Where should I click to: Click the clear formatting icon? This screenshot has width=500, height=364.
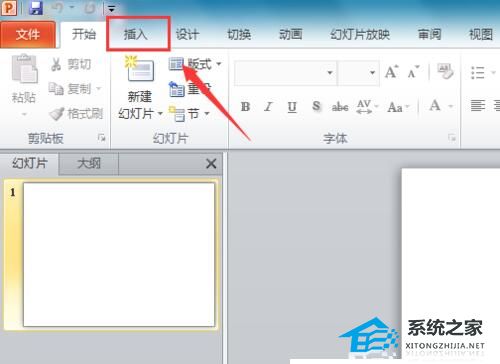coord(445,71)
